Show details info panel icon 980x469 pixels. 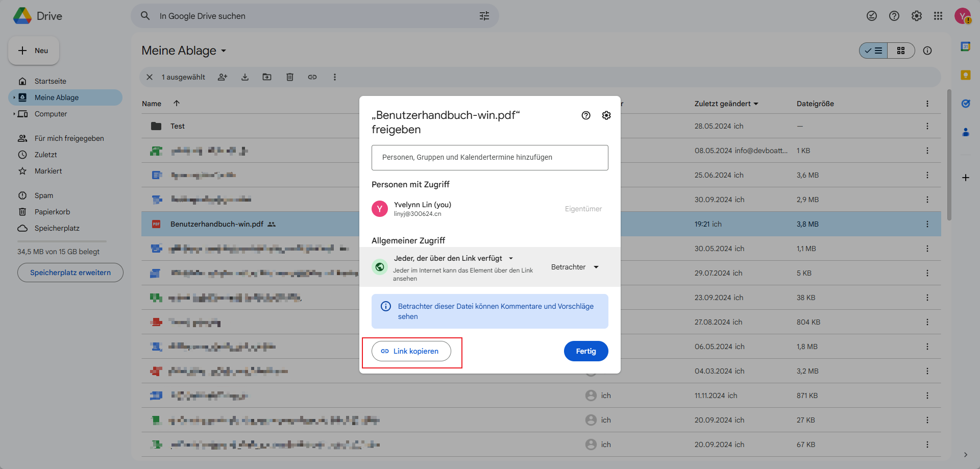[x=927, y=51]
